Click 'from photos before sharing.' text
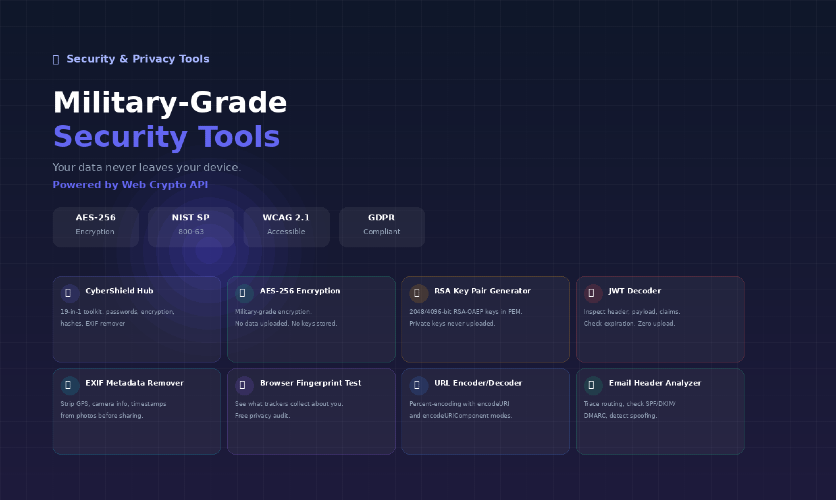 click(x=102, y=416)
